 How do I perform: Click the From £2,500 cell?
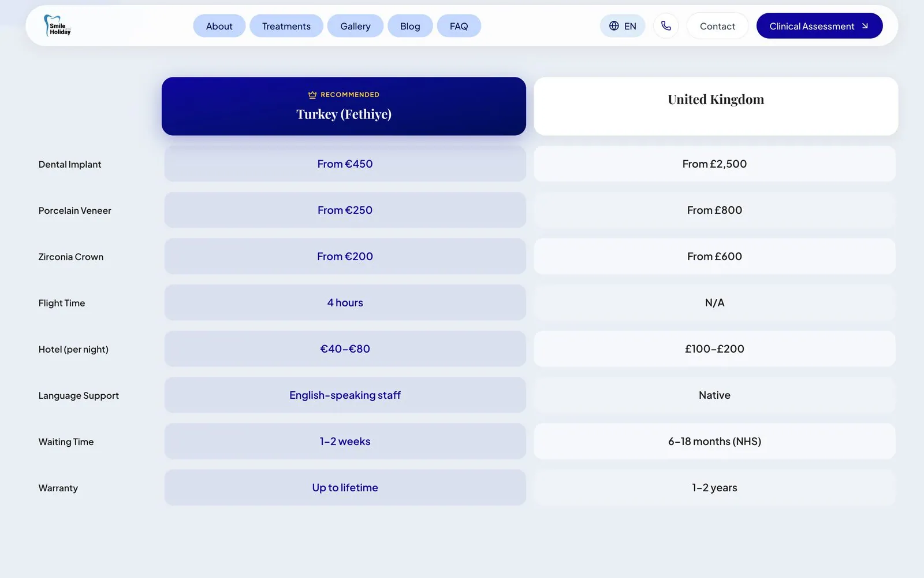pos(715,164)
